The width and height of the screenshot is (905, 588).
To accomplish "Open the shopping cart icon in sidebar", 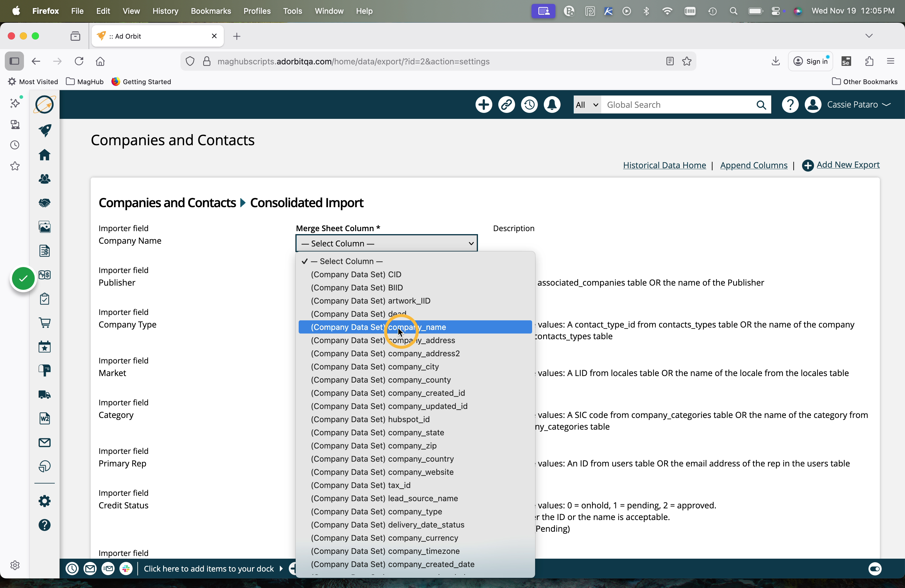I will (45, 322).
